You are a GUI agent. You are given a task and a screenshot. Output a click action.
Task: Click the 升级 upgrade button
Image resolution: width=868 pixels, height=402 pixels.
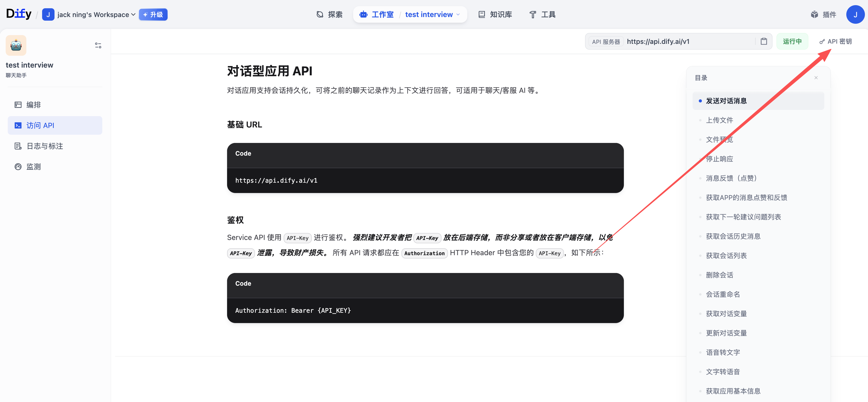pos(153,14)
